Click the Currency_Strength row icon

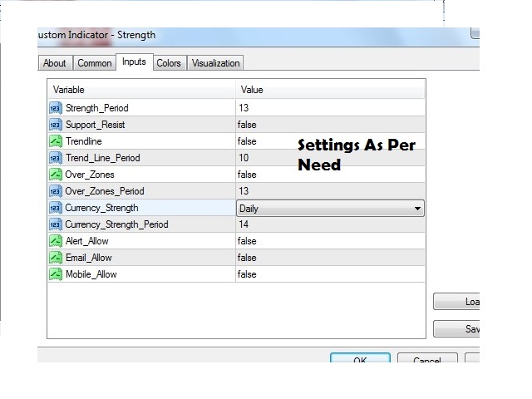click(x=56, y=208)
